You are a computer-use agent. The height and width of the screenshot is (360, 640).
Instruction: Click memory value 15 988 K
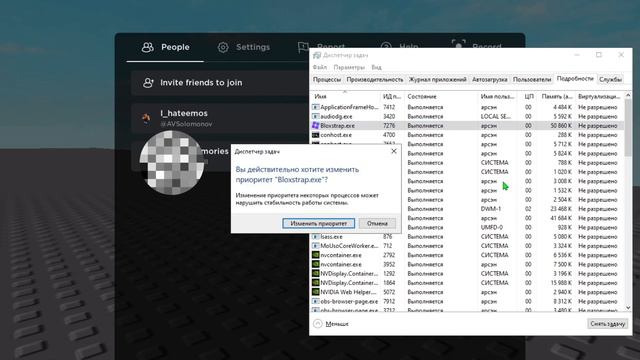click(561, 283)
